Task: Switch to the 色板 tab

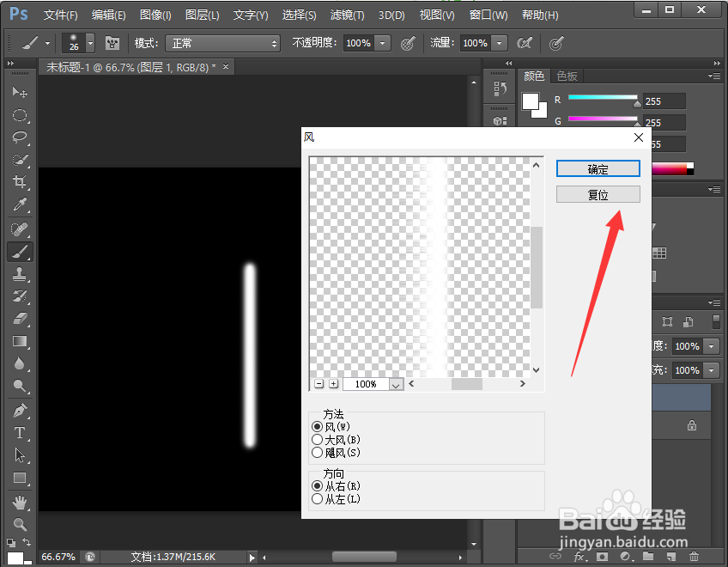Action: coord(567,76)
